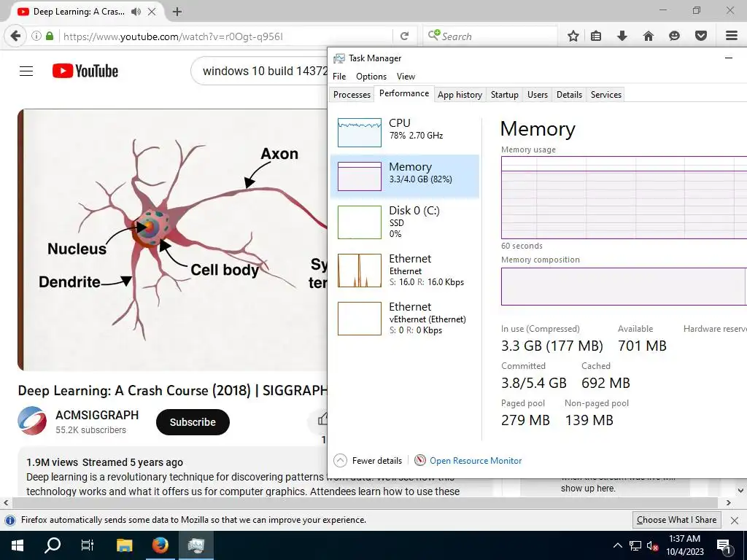This screenshot has height=560, width=747.
Task: Click the Firefox URL address field
Action: pyautogui.click(x=226, y=36)
